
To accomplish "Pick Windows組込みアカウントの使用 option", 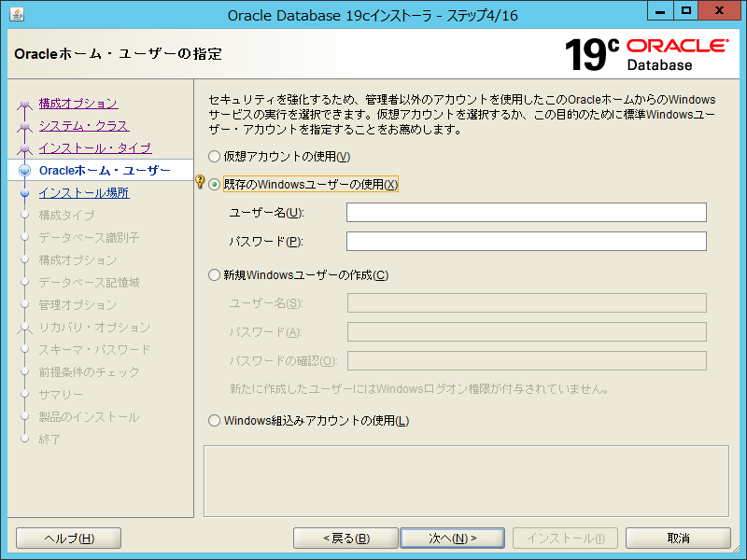I will point(215,421).
